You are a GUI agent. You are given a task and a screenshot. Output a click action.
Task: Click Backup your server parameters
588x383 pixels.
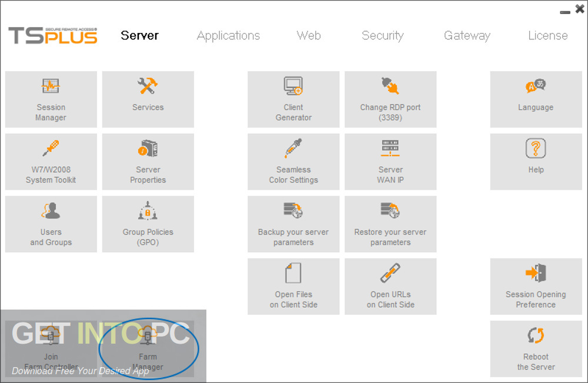click(x=293, y=224)
